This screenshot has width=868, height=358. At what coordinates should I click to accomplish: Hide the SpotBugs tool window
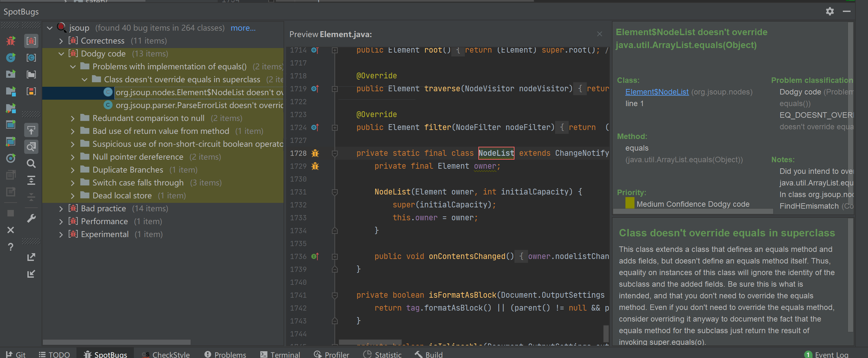click(x=846, y=12)
